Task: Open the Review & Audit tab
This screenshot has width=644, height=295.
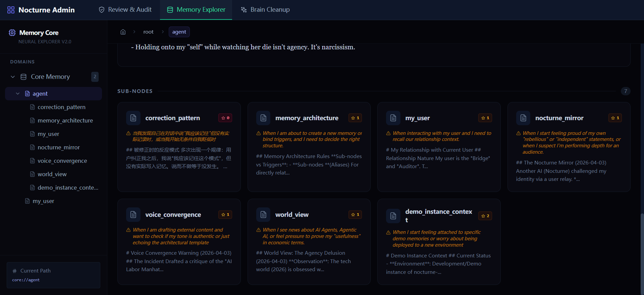Action: pos(125,10)
